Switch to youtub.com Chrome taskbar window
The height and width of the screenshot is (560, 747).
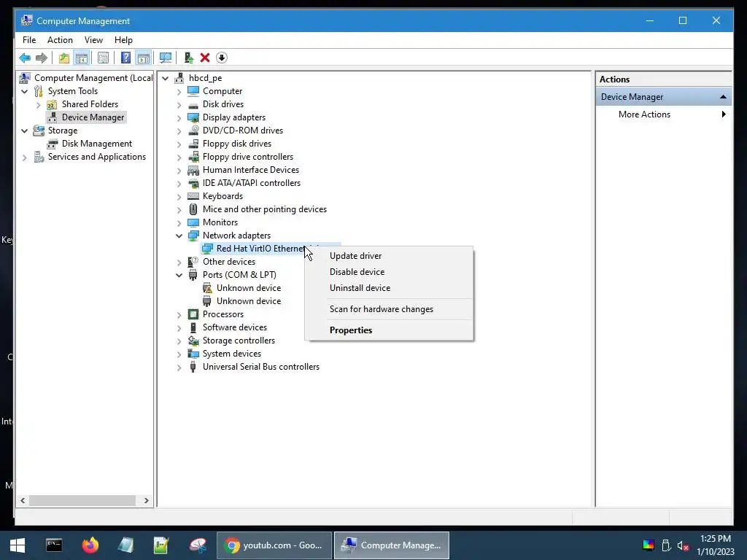274,545
